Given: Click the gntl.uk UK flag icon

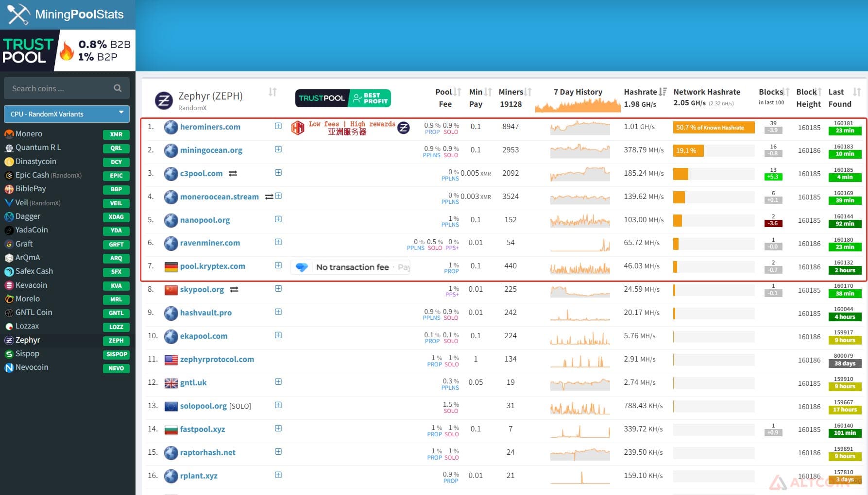Looking at the screenshot, I should [171, 383].
